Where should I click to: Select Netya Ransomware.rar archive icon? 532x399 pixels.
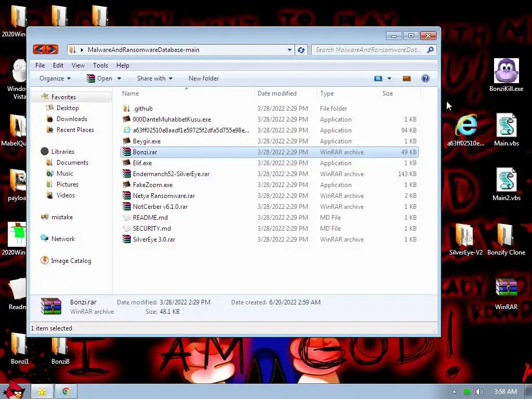[x=127, y=196]
